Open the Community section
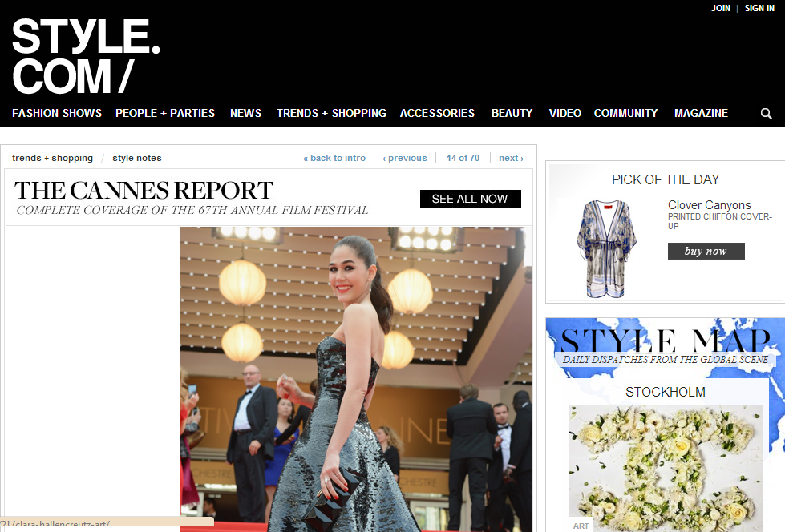The image size is (785, 532). coord(625,113)
